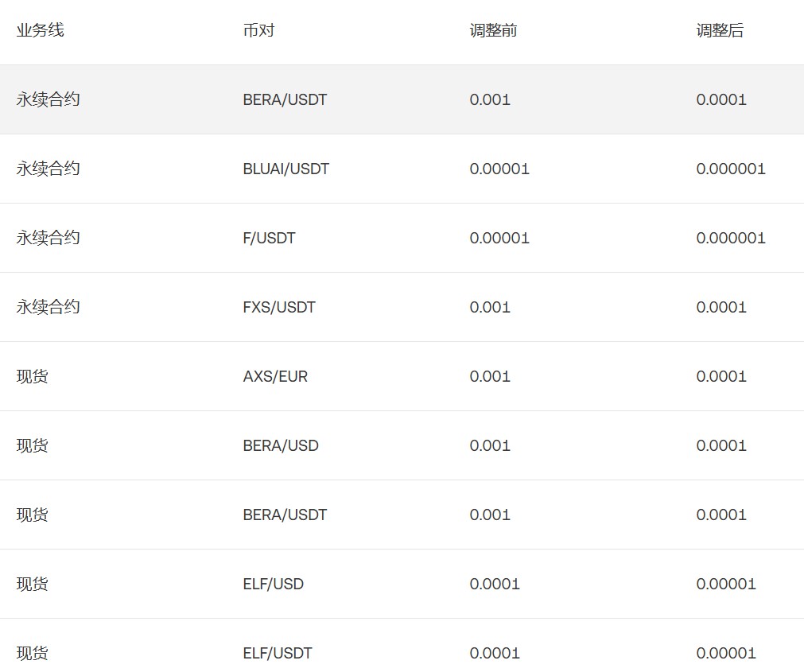804x672 pixels.
Task: Select the F/USDT pair cell
Action: coord(269,238)
